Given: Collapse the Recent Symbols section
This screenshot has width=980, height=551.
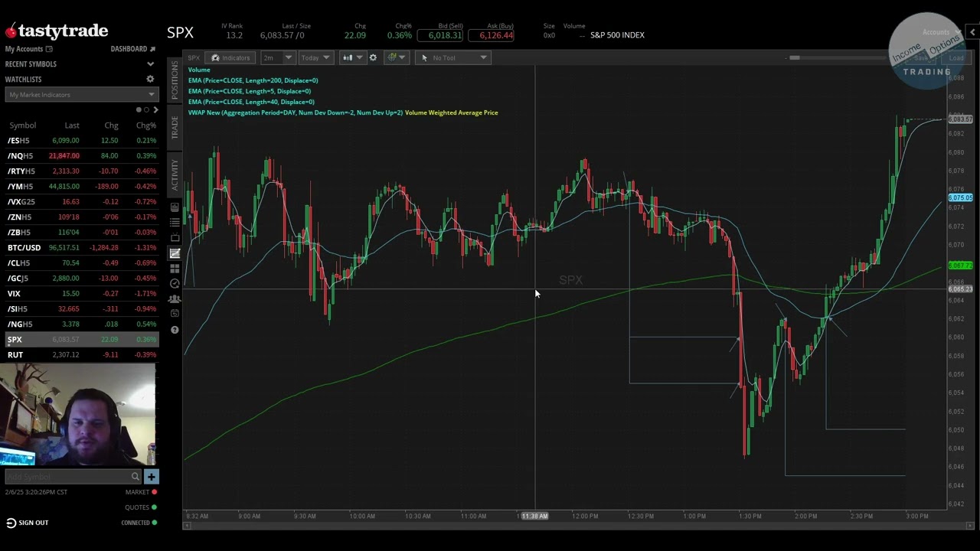Looking at the screenshot, I should click(x=150, y=64).
